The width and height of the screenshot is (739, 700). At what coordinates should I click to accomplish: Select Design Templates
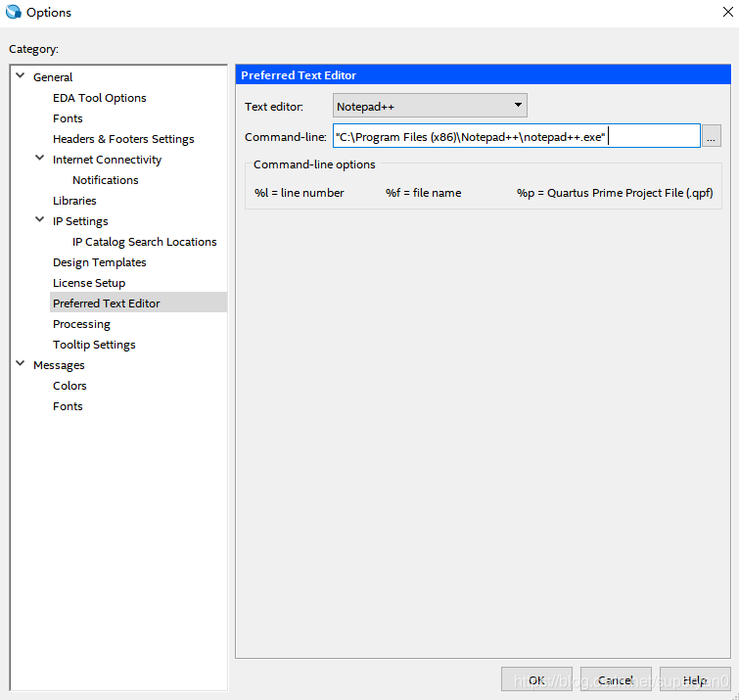tap(100, 262)
